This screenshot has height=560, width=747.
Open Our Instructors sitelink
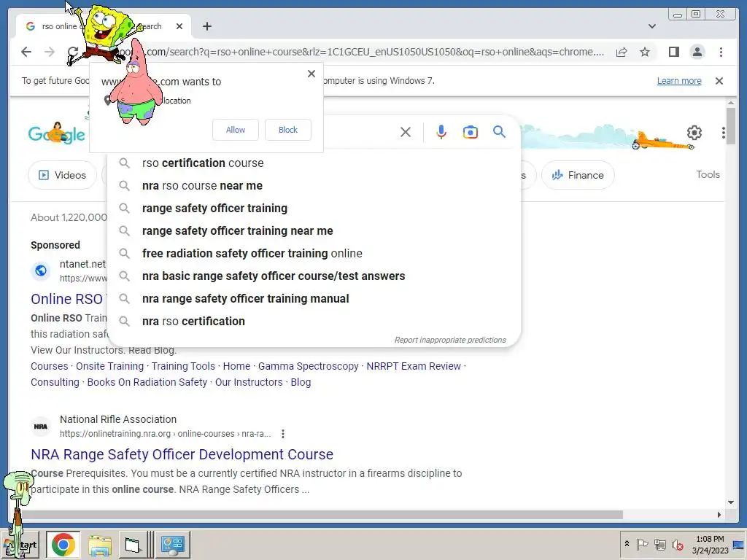(x=249, y=382)
